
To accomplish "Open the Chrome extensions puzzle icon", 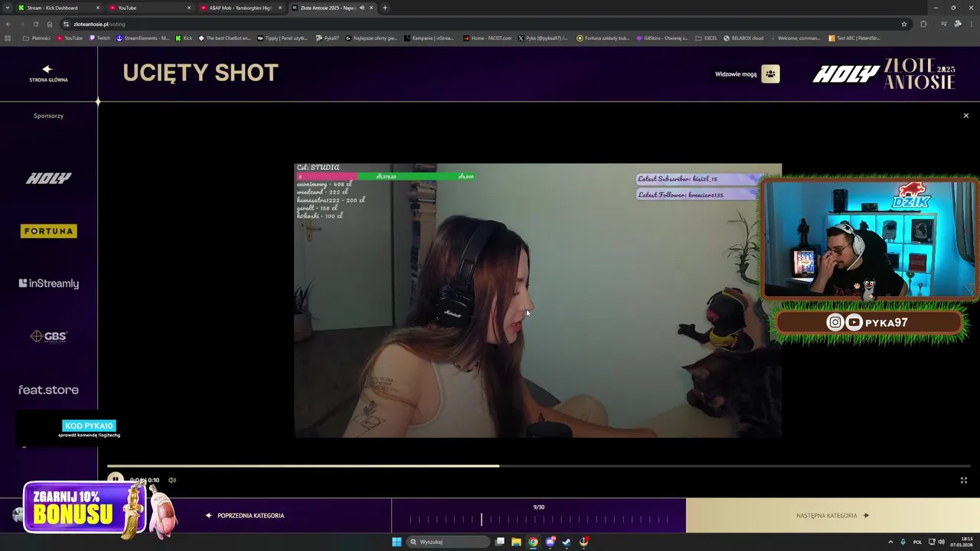I will coord(923,24).
